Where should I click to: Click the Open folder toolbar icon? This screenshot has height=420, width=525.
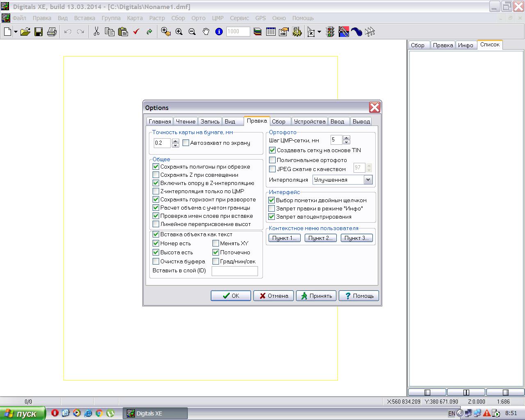25,32
